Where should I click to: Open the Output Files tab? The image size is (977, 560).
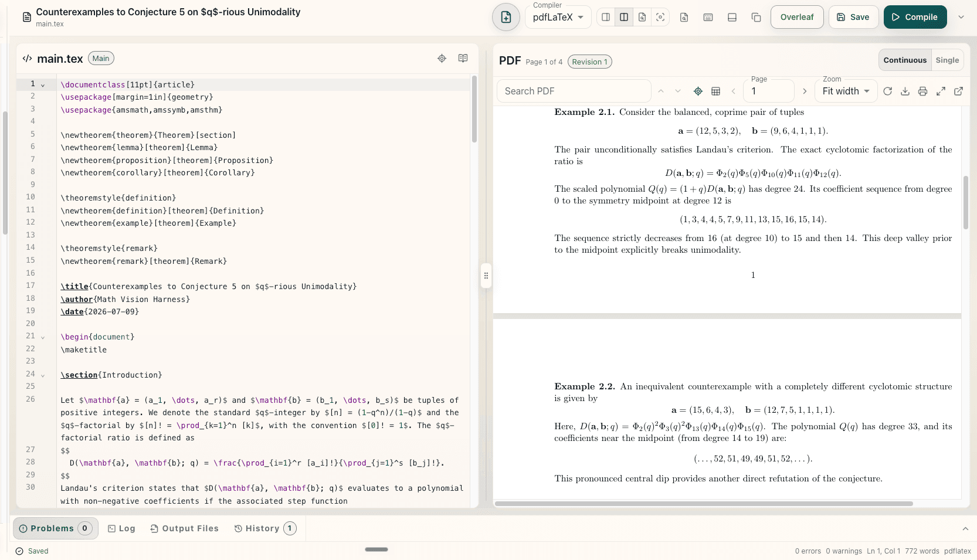184,528
